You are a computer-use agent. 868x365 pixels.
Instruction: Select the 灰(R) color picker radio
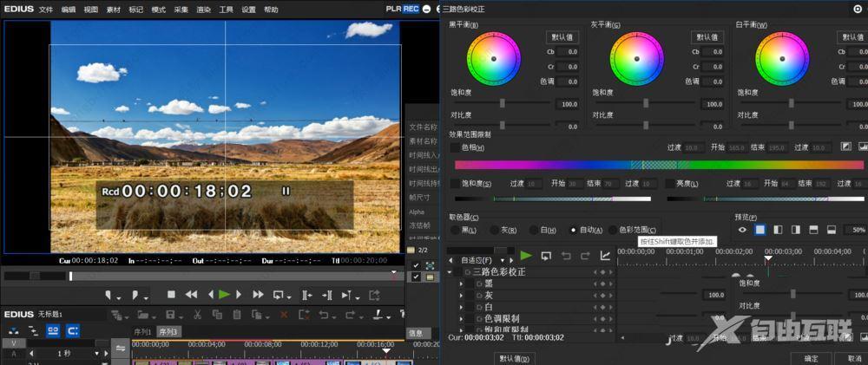(x=495, y=230)
